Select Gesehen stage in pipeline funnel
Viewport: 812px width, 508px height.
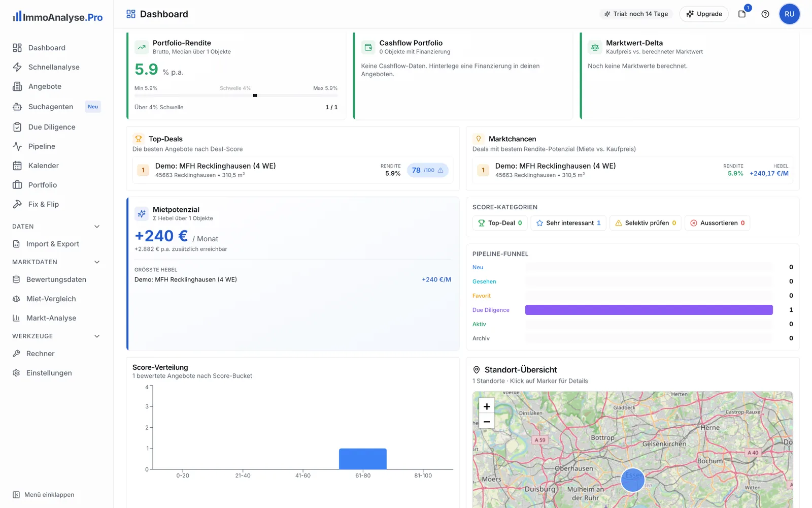[x=484, y=281]
